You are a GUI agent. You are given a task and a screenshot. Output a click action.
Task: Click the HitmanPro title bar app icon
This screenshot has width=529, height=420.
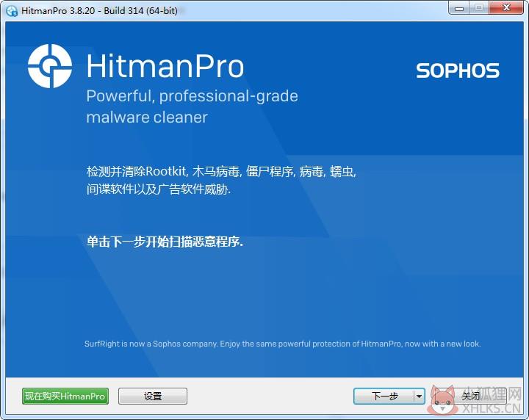coord(12,11)
